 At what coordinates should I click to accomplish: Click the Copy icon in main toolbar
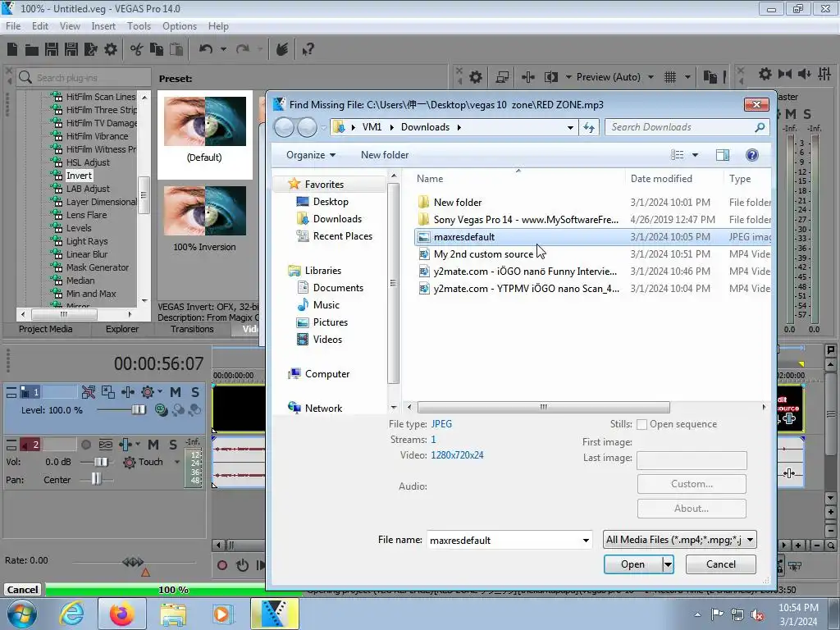[157, 49]
